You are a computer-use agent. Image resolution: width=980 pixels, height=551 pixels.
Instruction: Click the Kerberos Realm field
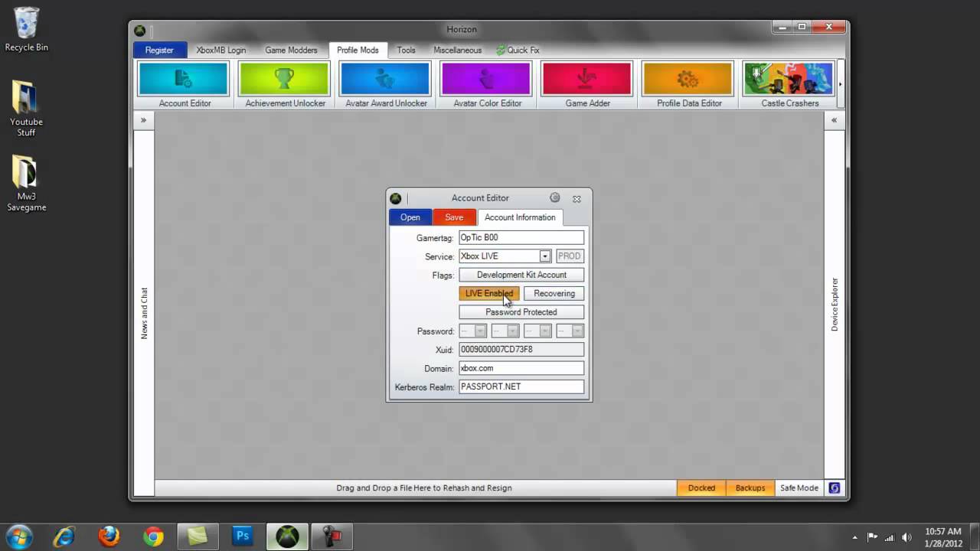pyautogui.click(x=521, y=386)
